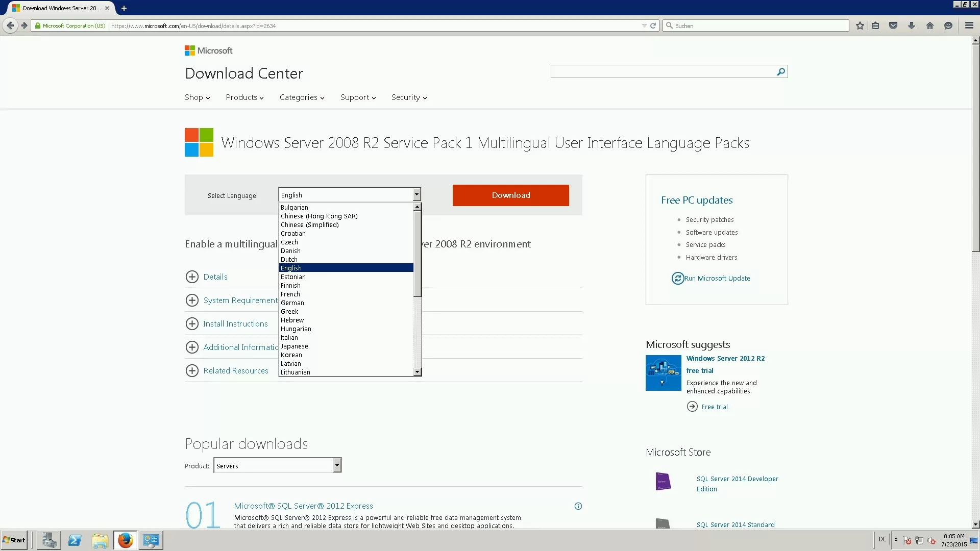The image size is (980, 551).
Task: Click the language list scroll down arrow
Action: click(x=418, y=372)
